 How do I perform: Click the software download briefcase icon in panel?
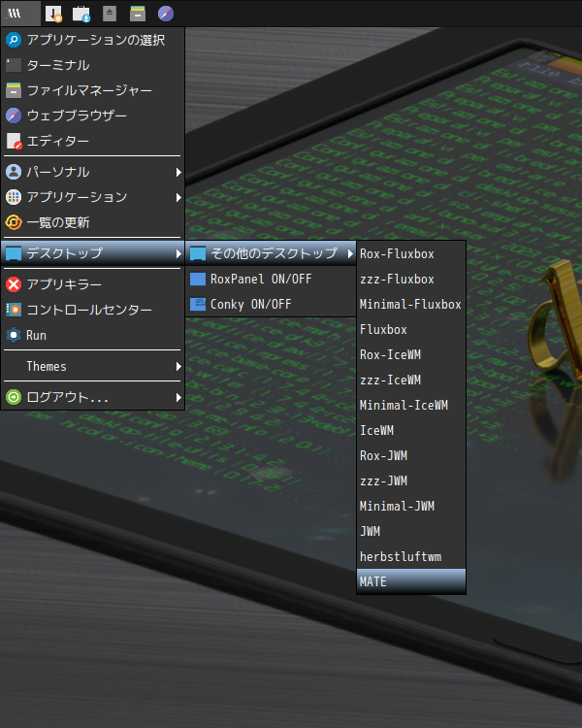(81, 14)
